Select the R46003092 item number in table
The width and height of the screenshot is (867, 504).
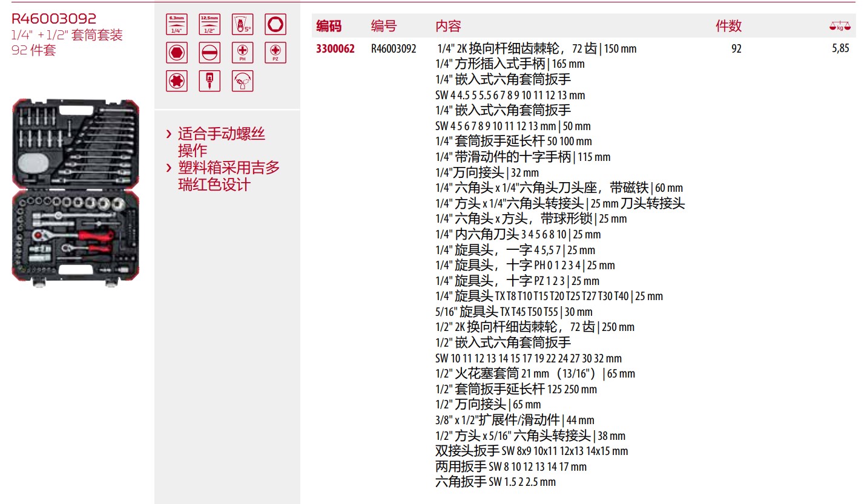coord(394,49)
